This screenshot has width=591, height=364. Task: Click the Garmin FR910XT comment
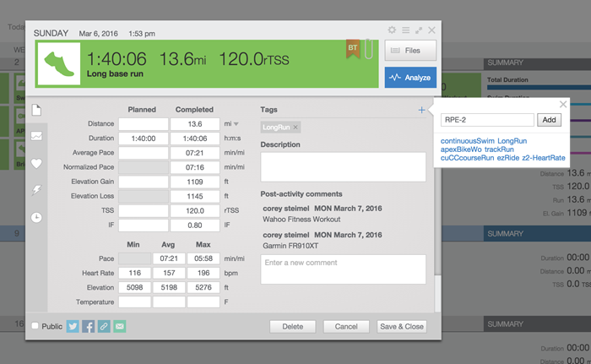click(x=290, y=246)
